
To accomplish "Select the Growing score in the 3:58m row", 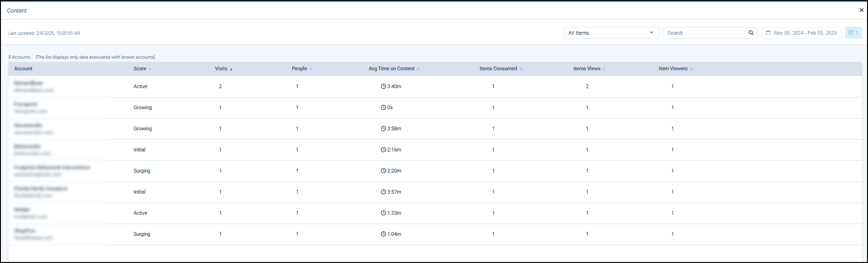I will click(143, 128).
